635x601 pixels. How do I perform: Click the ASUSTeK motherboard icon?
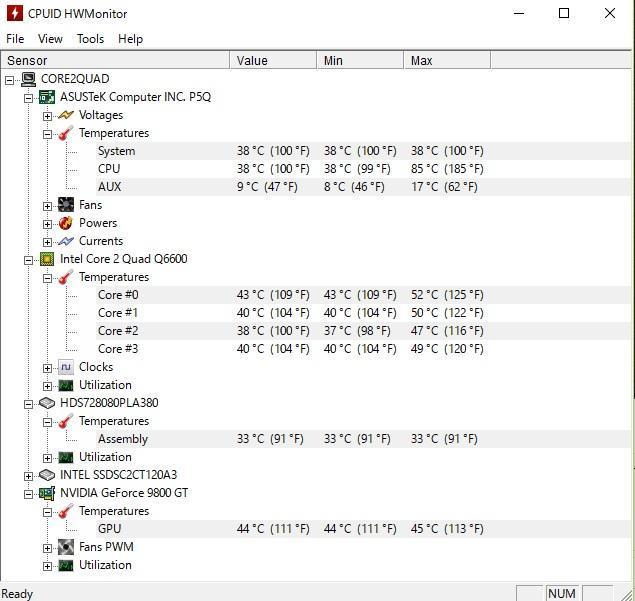pos(47,97)
